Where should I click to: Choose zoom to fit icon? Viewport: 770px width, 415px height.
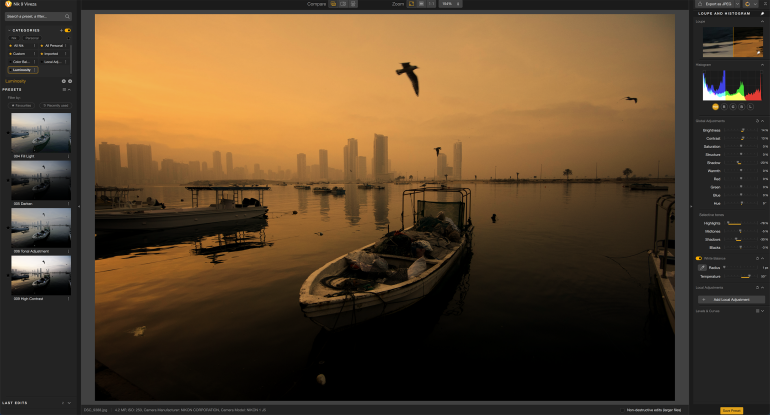[x=412, y=4]
